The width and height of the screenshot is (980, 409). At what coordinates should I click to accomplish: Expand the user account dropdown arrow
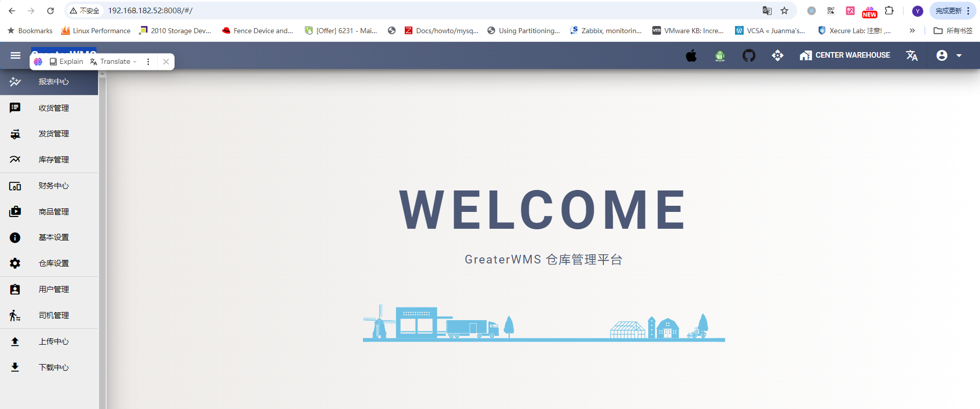click(959, 55)
